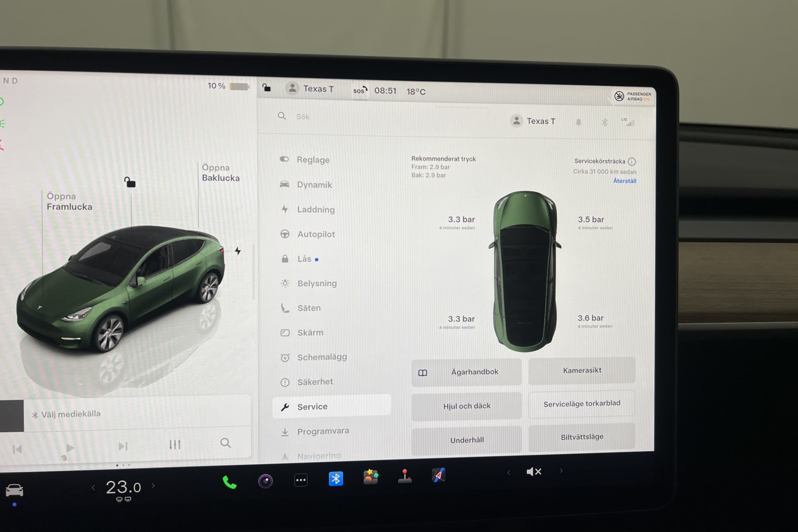Open the Toybox app icon

371,477
